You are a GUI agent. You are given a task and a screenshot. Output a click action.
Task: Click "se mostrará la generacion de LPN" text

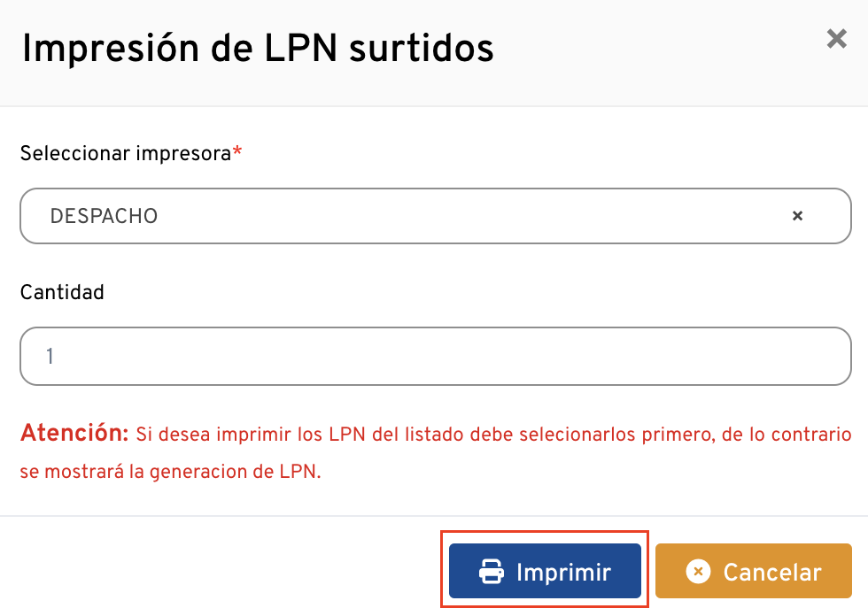click(x=170, y=472)
